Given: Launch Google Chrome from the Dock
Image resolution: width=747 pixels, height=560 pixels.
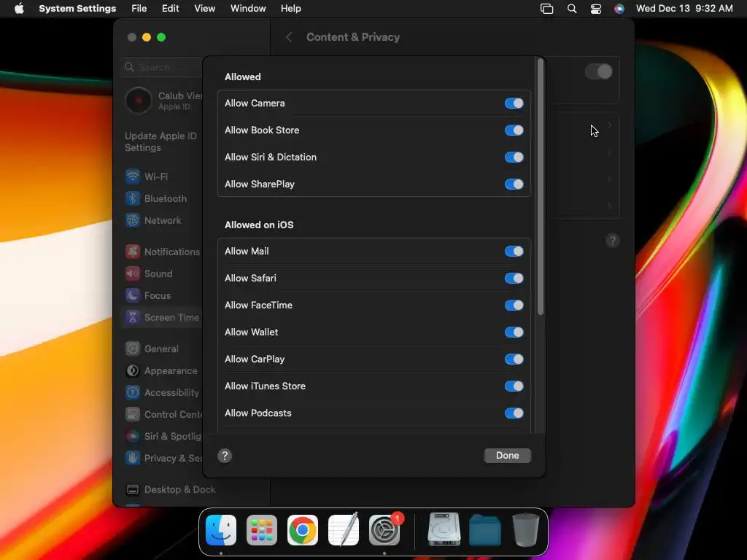Looking at the screenshot, I should click(303, 530).
